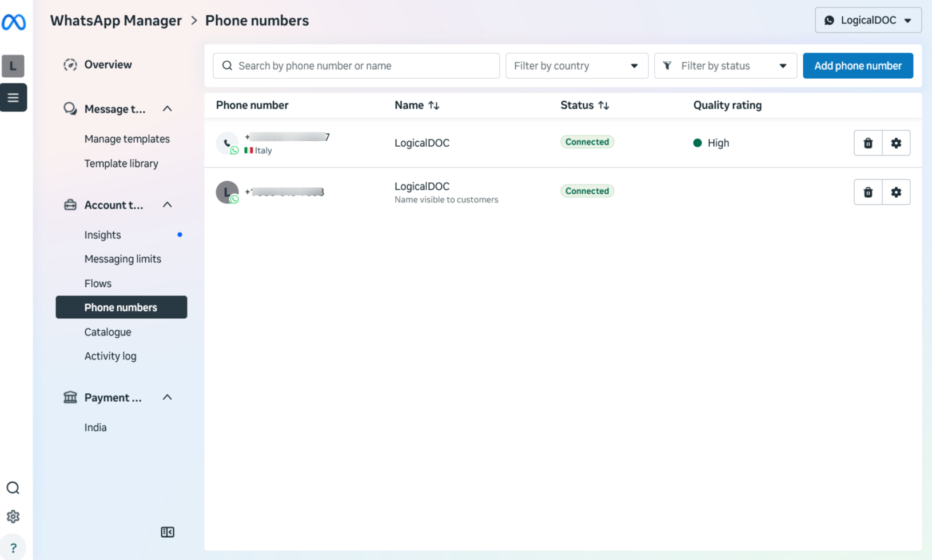The width and height of the screenshot is (932, 560).
Task: Open settings for second LogicalDOC number
Action: click(x=896, y=192)
